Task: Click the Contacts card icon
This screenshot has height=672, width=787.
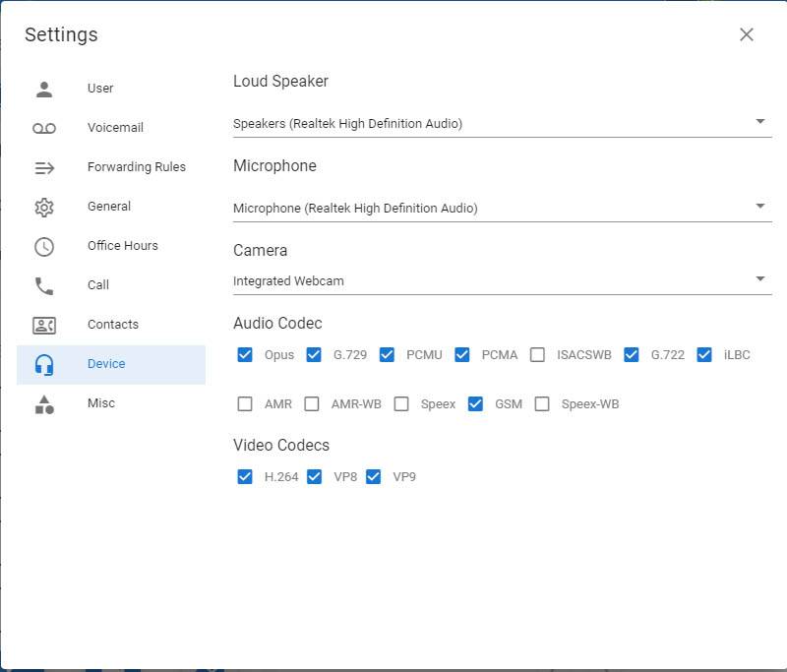Action: coord(44,325)
